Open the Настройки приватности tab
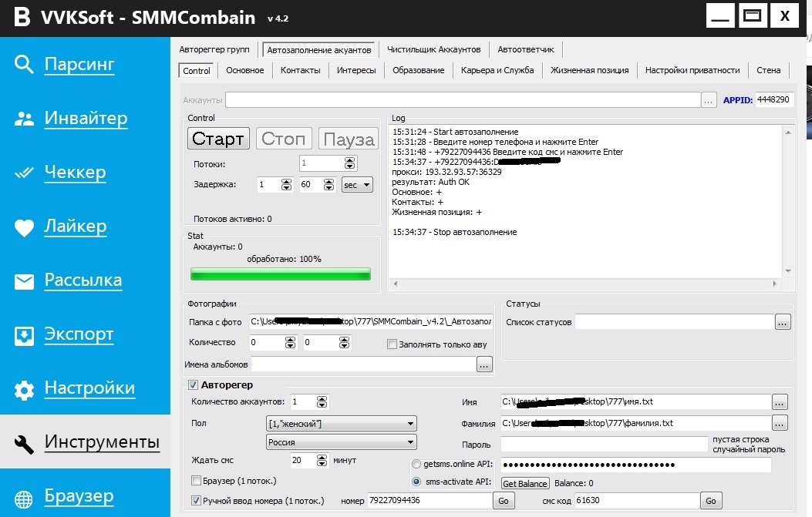Viewport: 812px width, 517px height. 692,70
